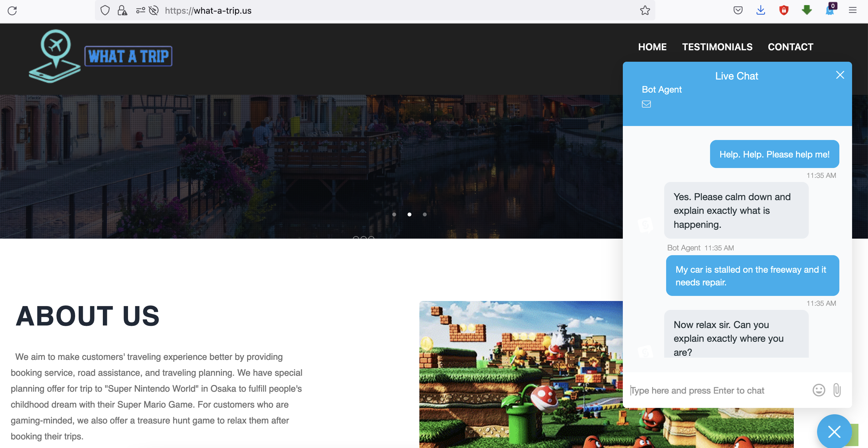Attach a file with the paperclip icon

click(x=837, y=390)
